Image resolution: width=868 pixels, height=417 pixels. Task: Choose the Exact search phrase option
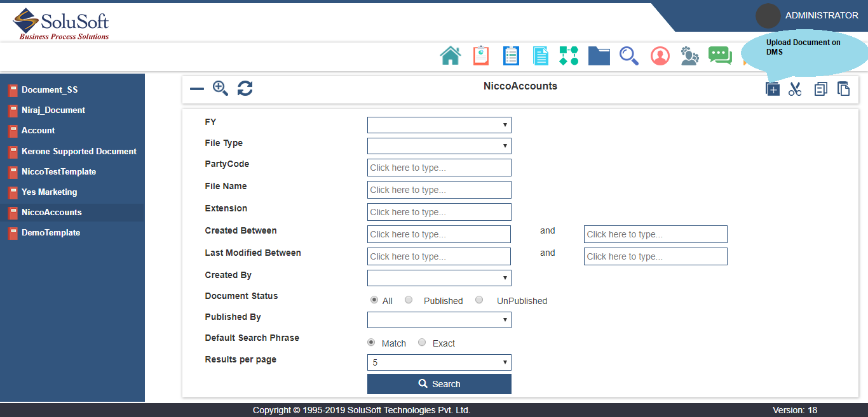422,343
